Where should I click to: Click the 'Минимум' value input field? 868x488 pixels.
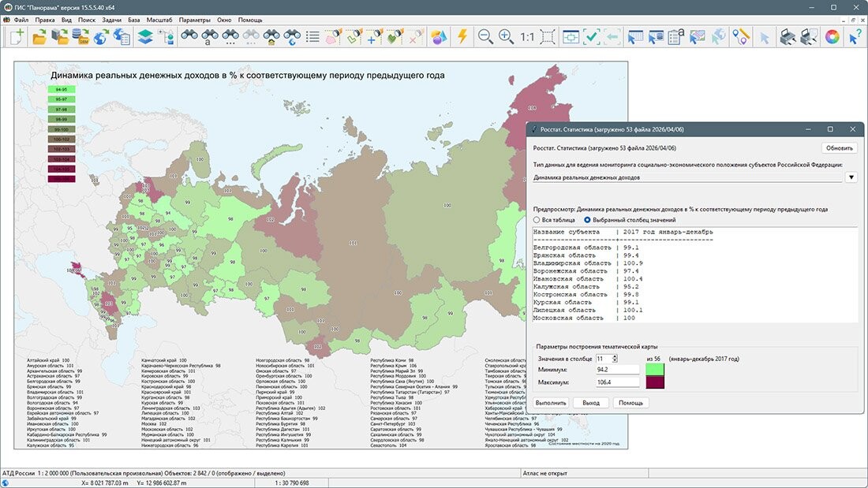[617, 369]
